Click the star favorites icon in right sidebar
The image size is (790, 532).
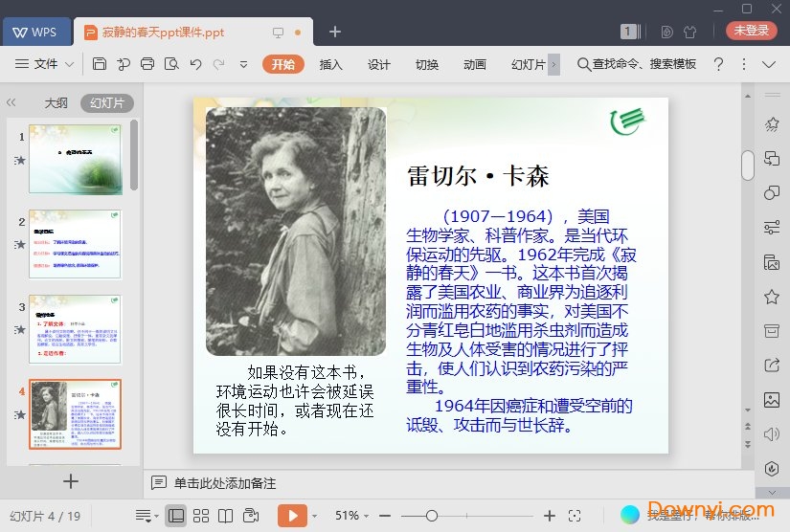pos(771,297)
